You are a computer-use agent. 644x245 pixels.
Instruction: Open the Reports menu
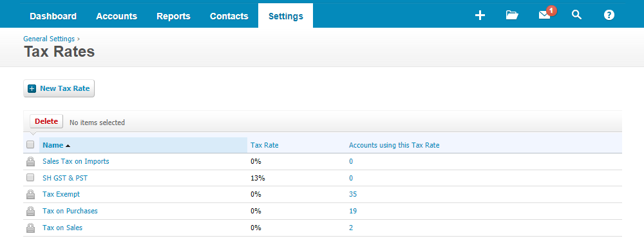point(174,17)
